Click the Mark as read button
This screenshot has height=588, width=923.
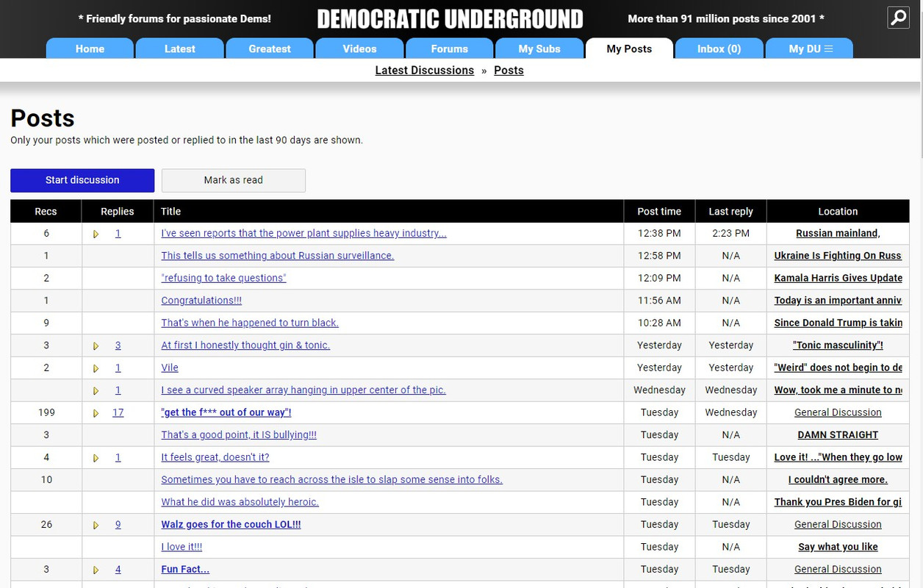click(233, 180)
